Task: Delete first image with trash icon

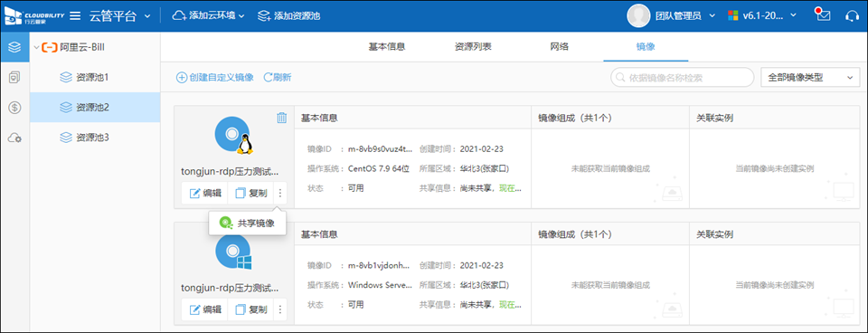Action: click(282, 118)
